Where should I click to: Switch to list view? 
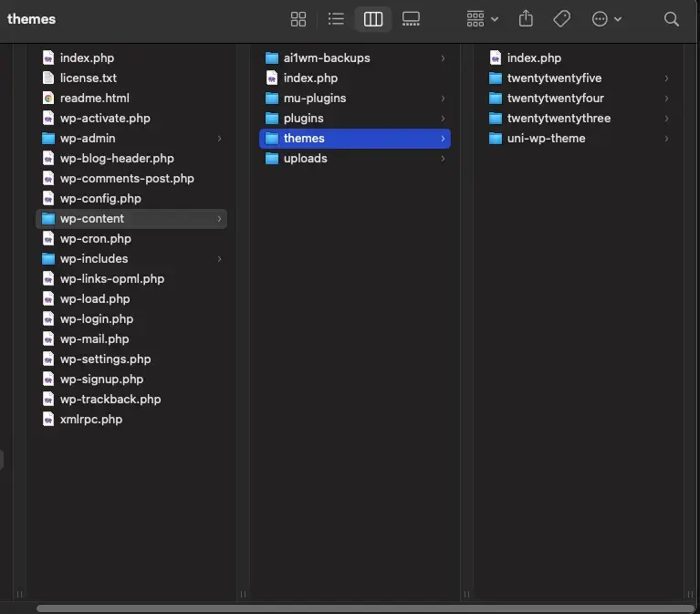coord(336,19)
